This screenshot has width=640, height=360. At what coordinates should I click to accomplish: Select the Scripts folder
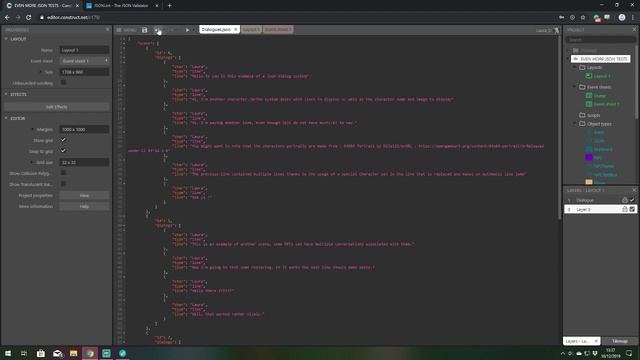(x=593, y=115)
